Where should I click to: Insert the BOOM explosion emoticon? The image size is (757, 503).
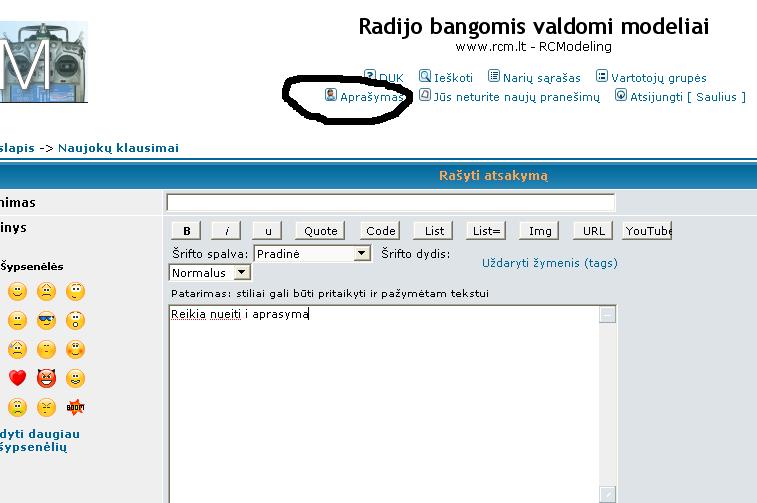pyautogui.click(x=75, y=408)
